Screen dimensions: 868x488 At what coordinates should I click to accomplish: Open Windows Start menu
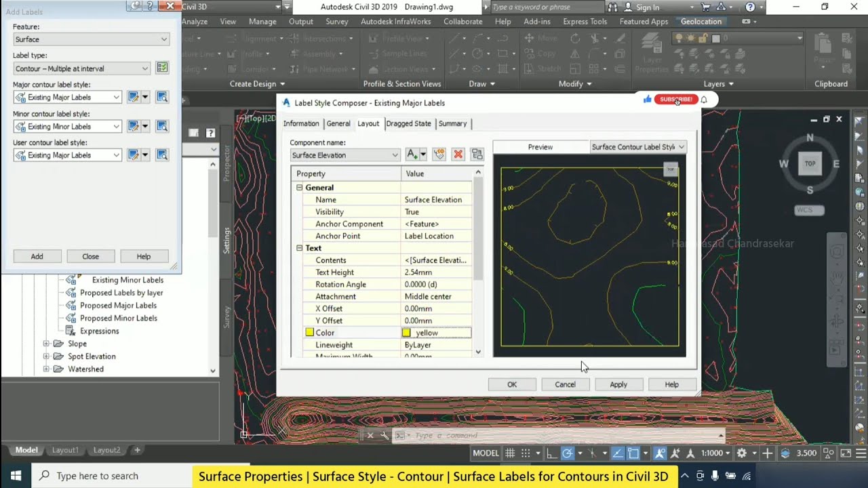tap(16, 476)
